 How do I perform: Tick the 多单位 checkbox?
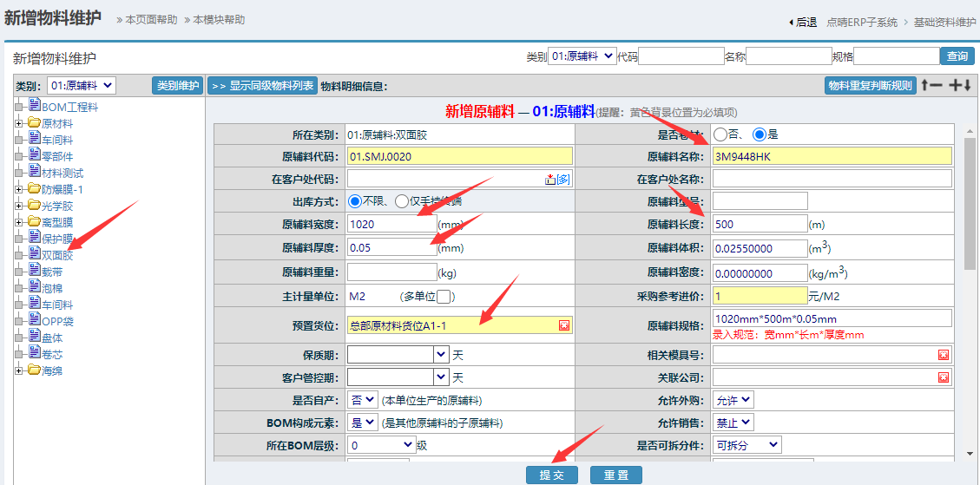pos(444,297)
